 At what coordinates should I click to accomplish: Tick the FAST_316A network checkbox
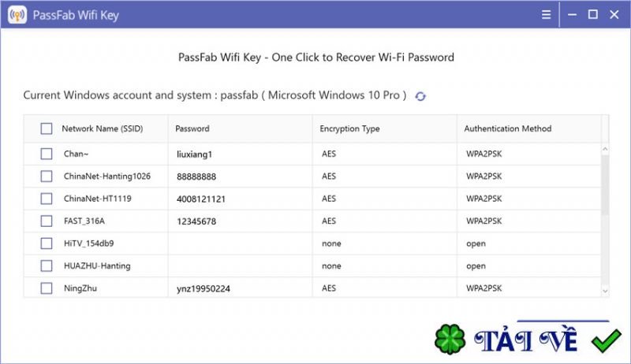pyautogui.click(x=47, y=221)
